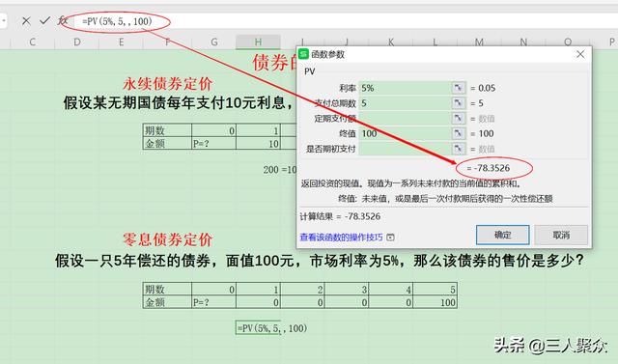Dismiss the dialog with 取消 button
Image resolution: width=618 pixels, height=364 pixels.
[x=561, y=235]
